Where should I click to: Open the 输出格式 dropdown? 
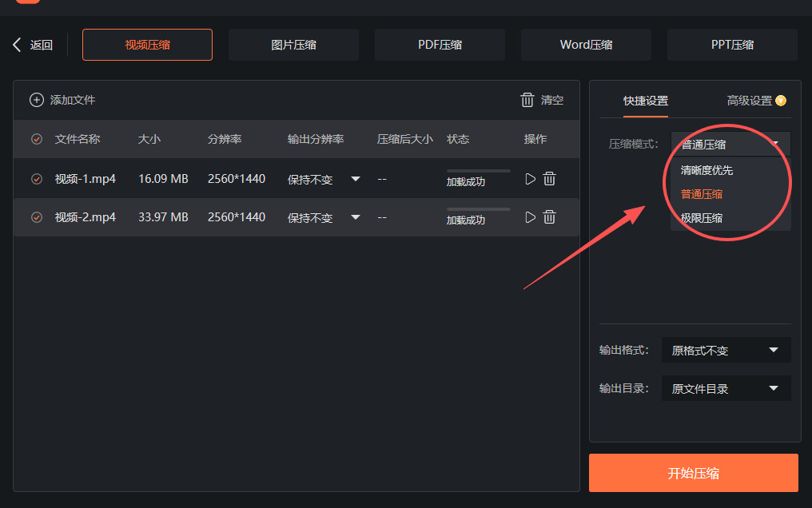tap(726, 350)
